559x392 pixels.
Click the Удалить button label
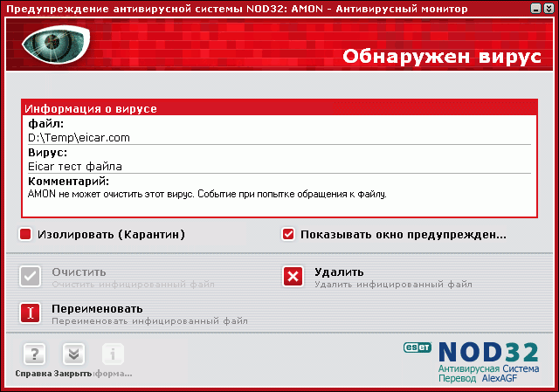coord(339,272)
